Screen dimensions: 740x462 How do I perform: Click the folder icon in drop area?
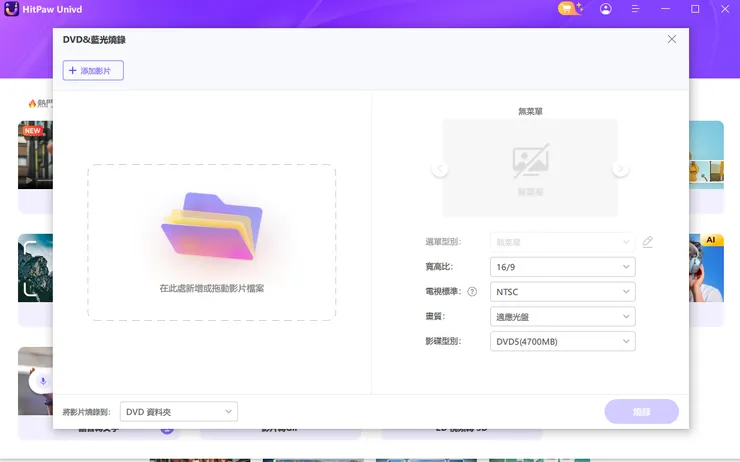pyautogui.click(x=212, y=226)
